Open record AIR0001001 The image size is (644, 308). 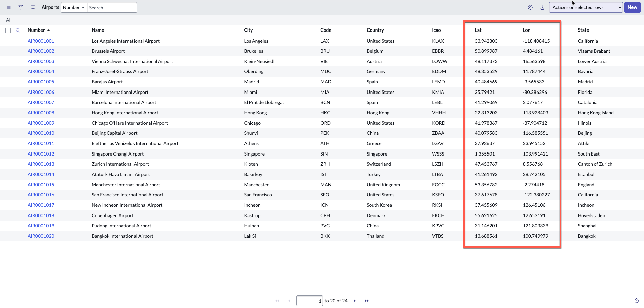(x=41, y=41)
